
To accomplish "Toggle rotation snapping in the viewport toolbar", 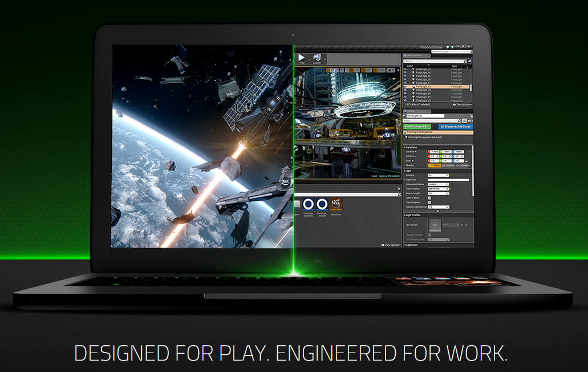I will coord(363,70).
